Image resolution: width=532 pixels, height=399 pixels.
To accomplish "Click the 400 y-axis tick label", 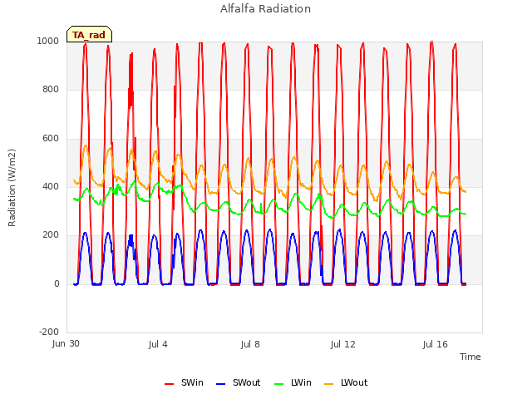I will click(x=51, y=186).
